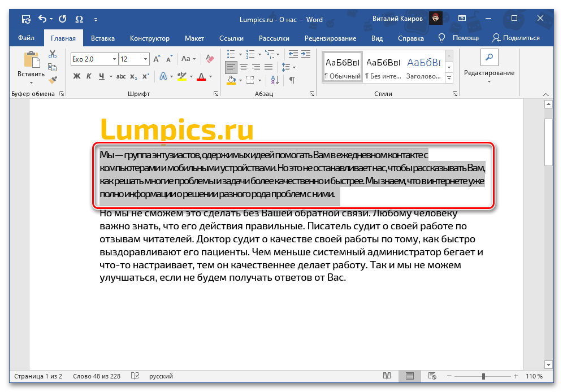Switch to Ссылки tab
This screenshot has width=563, height=392.
click(231, 38)
